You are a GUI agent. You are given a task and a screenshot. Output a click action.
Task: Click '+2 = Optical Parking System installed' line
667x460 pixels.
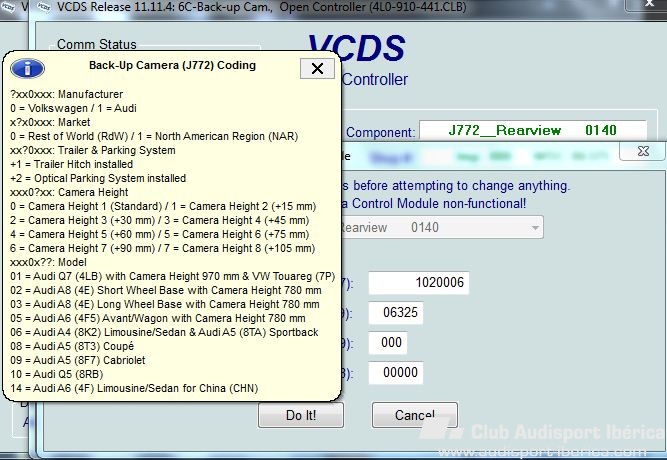[98, 178]
